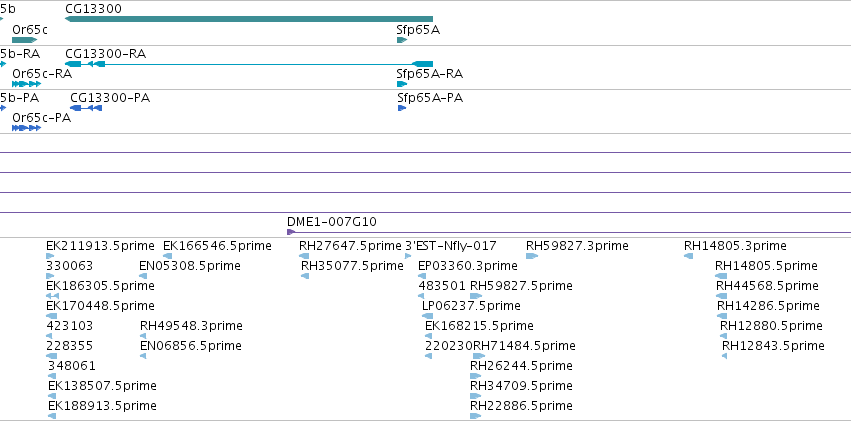851x421 pixels.
Task: Click the Or65c gene arrow glyph
Action: [24, 40]
